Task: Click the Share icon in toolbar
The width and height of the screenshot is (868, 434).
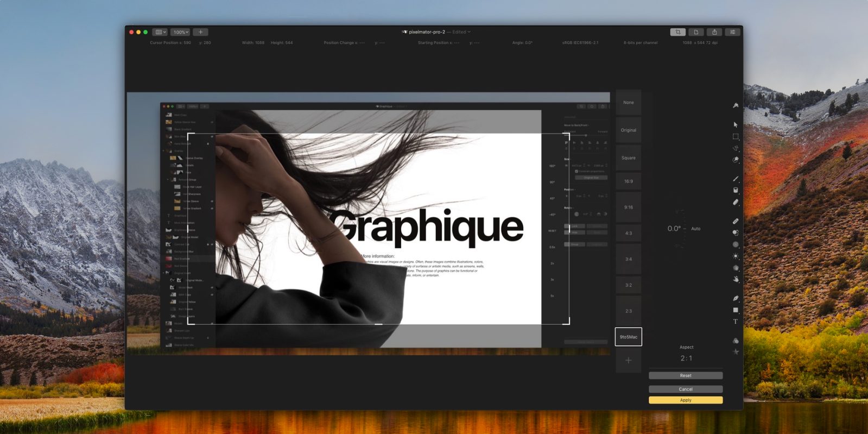Action: point(714,32)
